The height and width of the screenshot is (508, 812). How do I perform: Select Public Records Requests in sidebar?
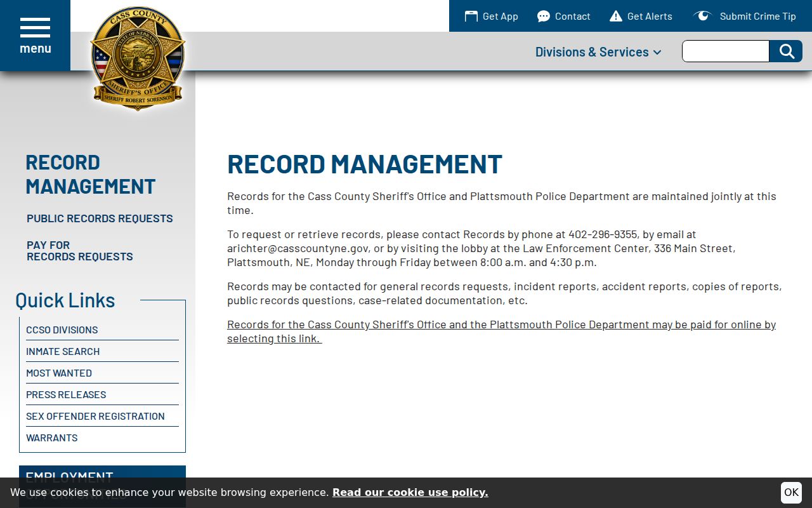click(x=100, y=218)
